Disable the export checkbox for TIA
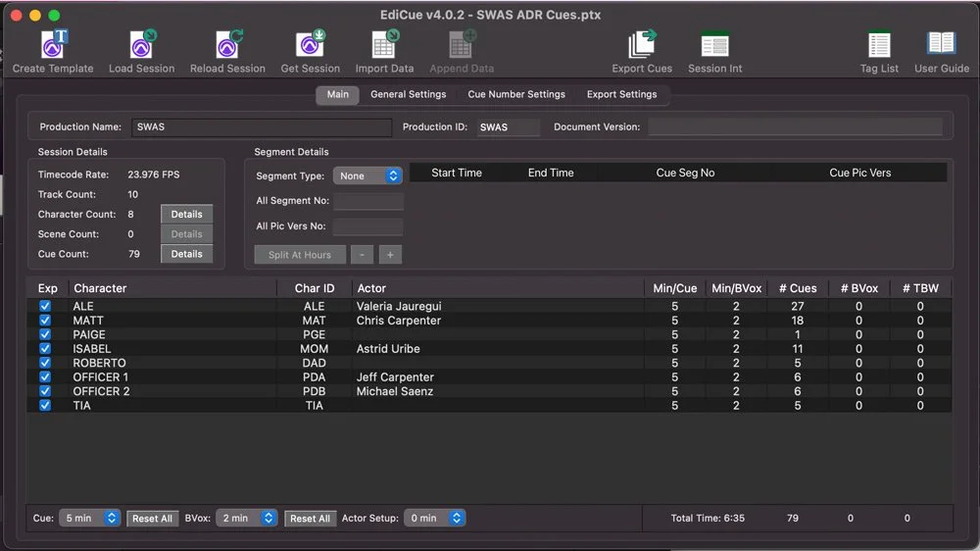This screenshot has width=980, height=551. tap(45, 405)
